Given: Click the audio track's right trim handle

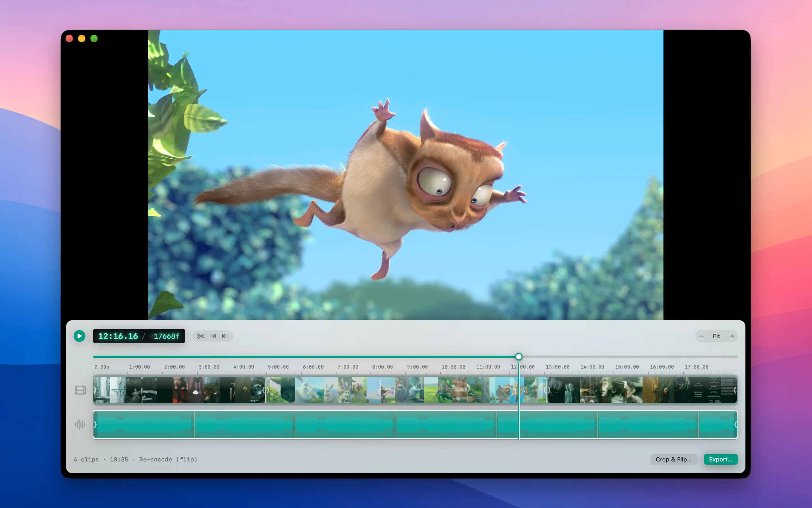Looking at the screenshot, I should (735, 425).
